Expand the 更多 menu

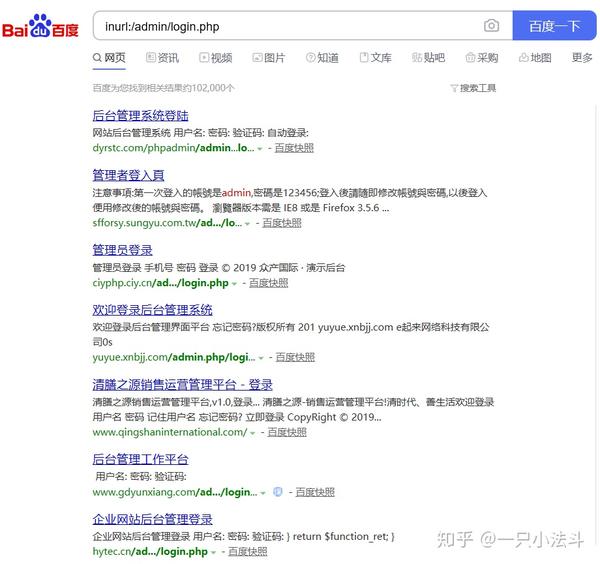pos(582,57)
